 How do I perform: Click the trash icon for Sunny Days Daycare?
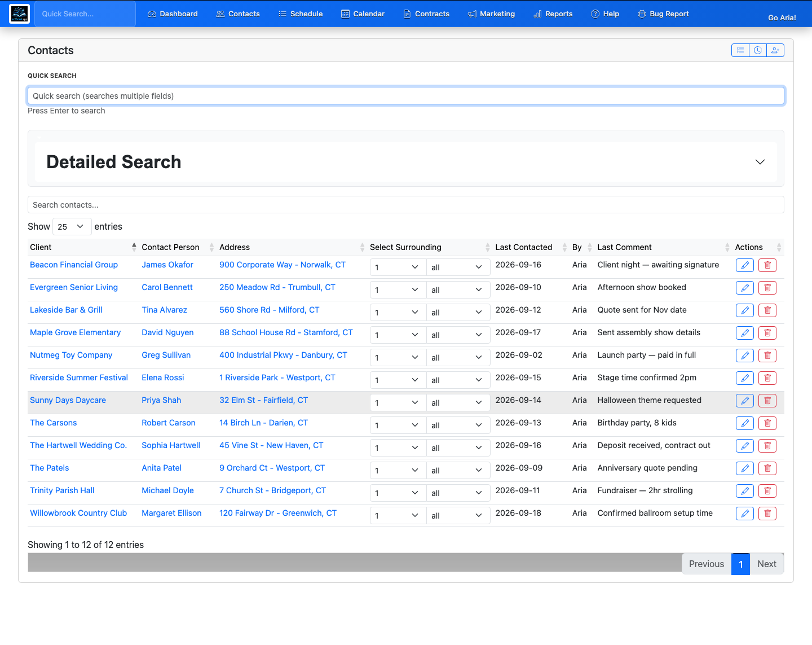click(767, 401)
